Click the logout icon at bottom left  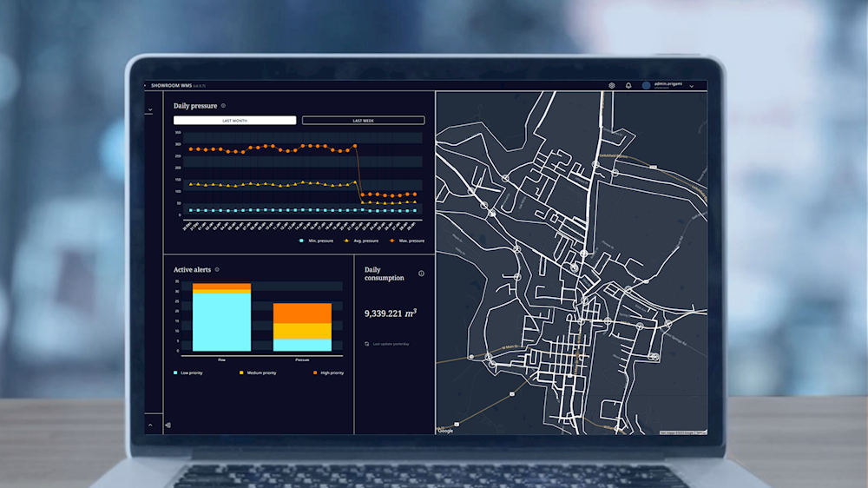click(168, 425)
